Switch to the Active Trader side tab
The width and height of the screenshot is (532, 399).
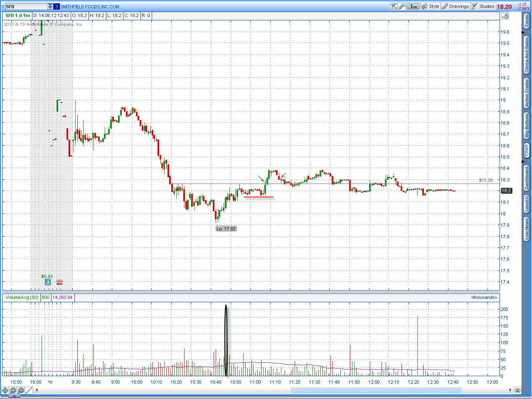click(x=527, y=93)
